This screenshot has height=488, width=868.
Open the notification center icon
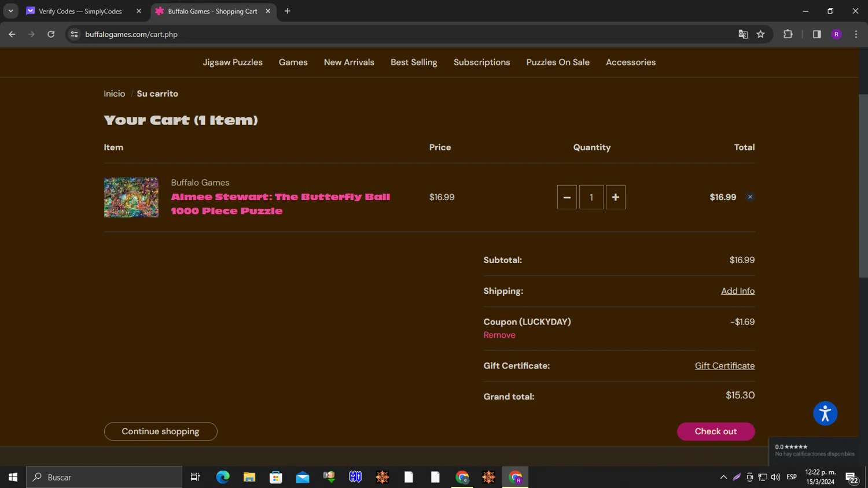(x=852, y=477)
